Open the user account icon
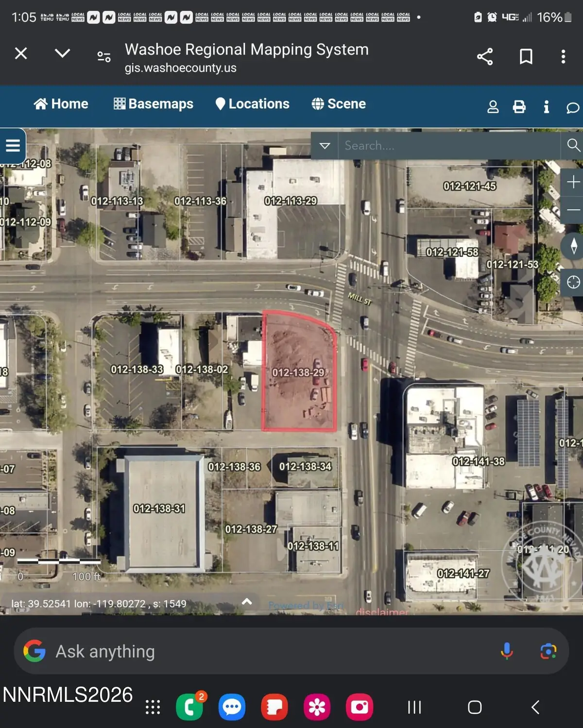Image resolution: width=583 pixels, height=728 pixels. pyautogui.click(x=493, y=107)
